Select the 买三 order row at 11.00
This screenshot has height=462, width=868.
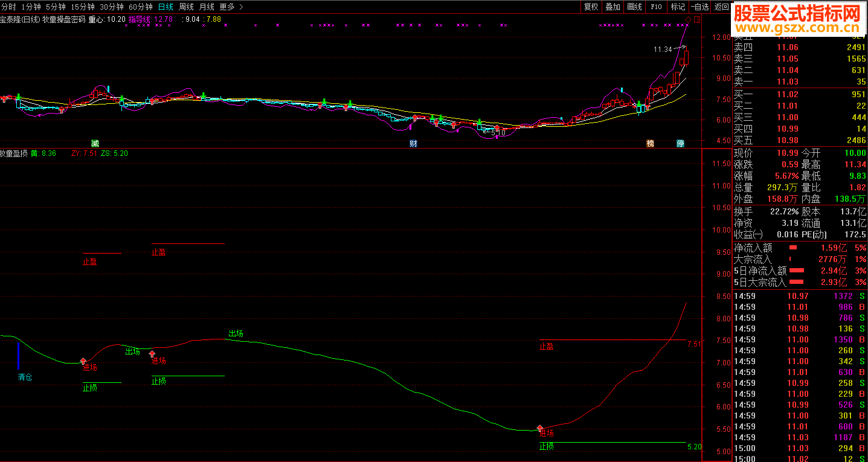tap(800, 117)
